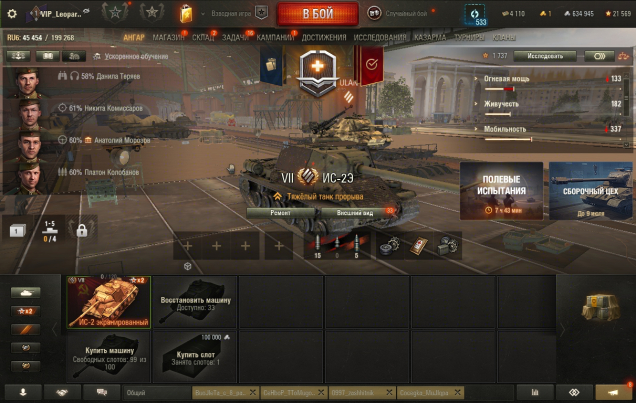The width and height of the screenshot is (636, 403).
Task: Open the platoon handshake icon
Action: point(62,392)
